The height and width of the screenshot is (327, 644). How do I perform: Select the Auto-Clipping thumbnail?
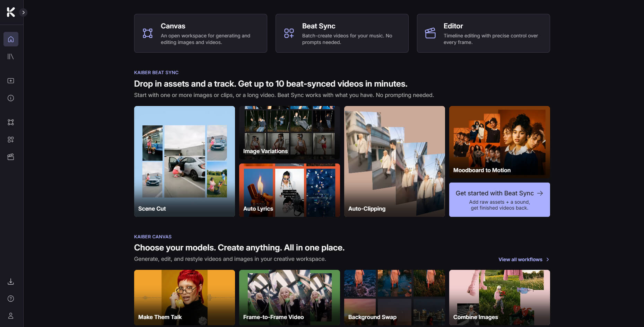tap(394, 161)
